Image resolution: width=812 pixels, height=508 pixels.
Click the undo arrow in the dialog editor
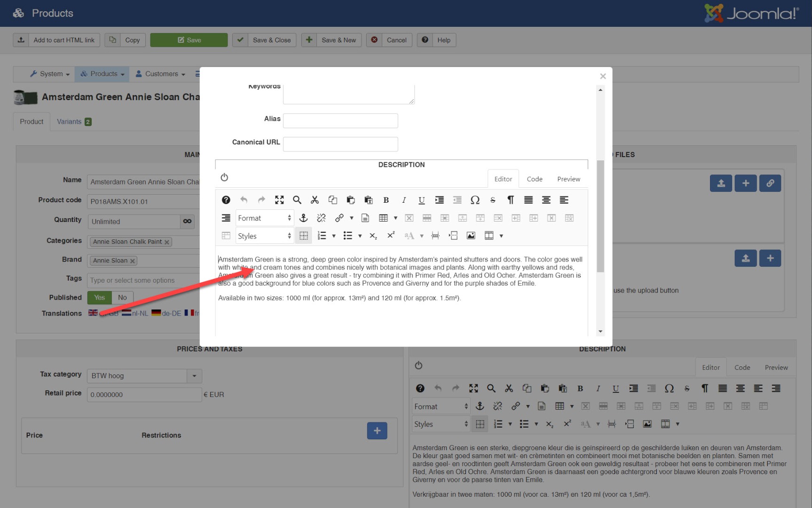(x=244, y=200)
